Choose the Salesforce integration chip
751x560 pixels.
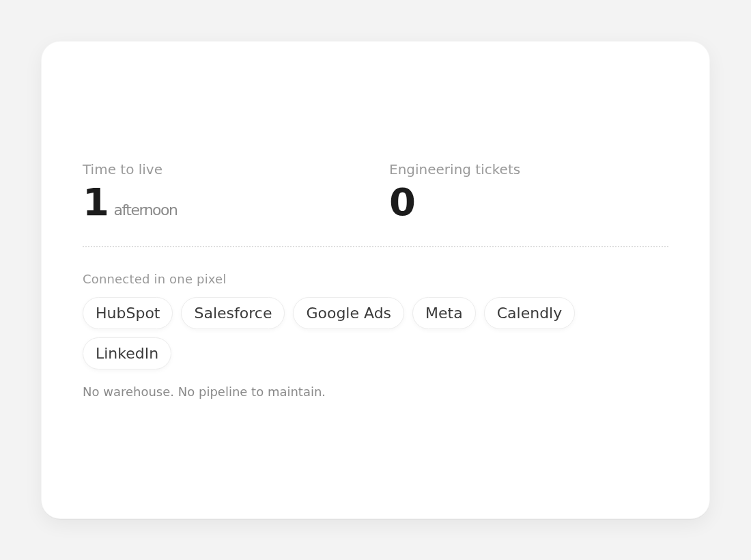[233, 313]
